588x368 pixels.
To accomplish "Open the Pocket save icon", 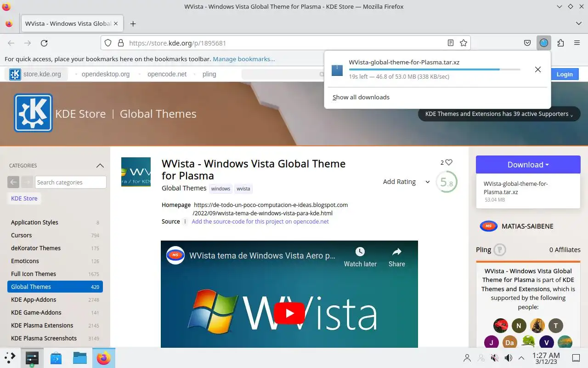I will 527,43.
